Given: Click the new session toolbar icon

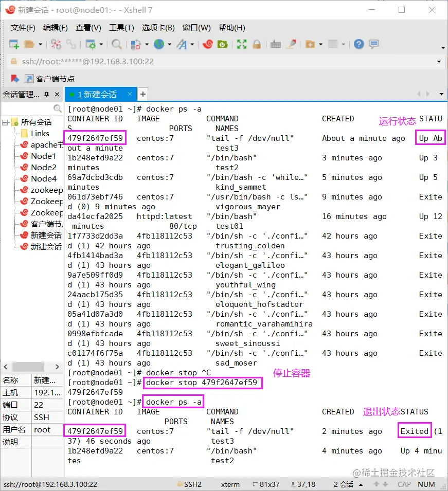Looking at the screenshot, I should tap(14, 45).
